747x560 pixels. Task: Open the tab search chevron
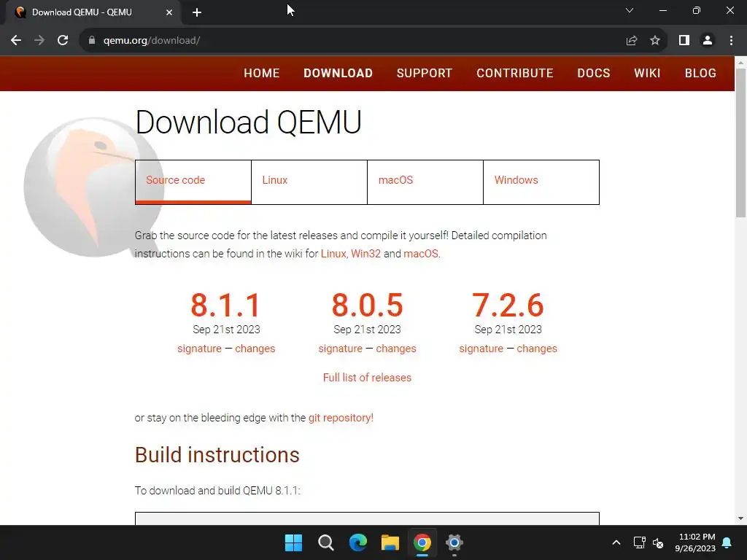click(x=630, y=10)
